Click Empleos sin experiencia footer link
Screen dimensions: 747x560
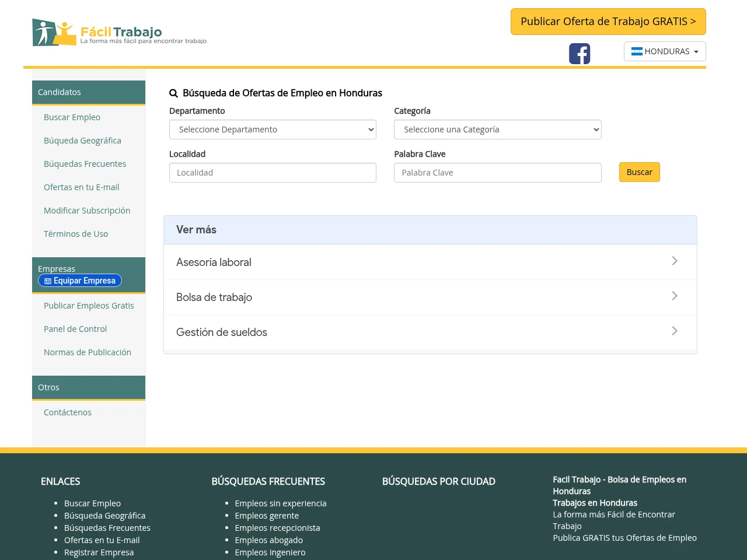click(281, 503)
